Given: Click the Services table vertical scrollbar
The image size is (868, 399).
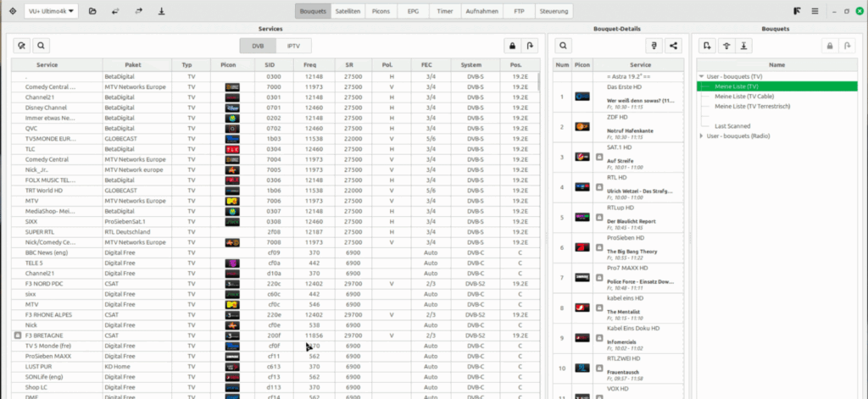Looking at the screenshot, I should tap(539, 82).
